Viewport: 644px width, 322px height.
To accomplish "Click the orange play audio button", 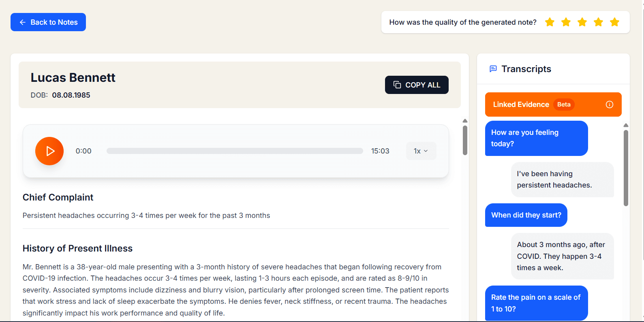I will (x=49, y=151).
